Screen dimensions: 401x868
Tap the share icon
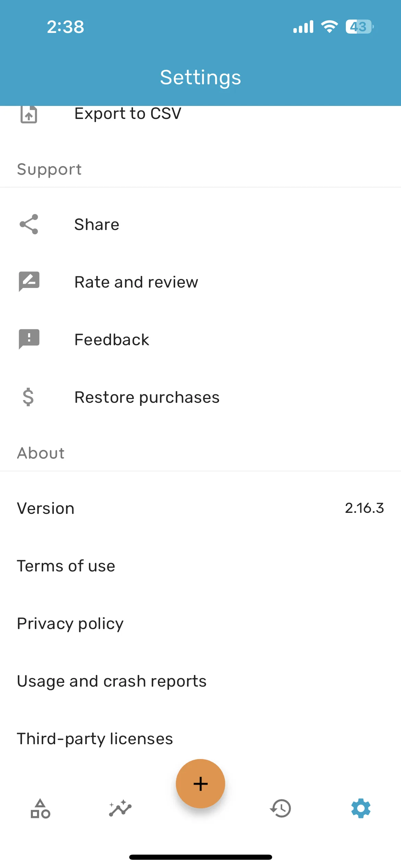29,224
